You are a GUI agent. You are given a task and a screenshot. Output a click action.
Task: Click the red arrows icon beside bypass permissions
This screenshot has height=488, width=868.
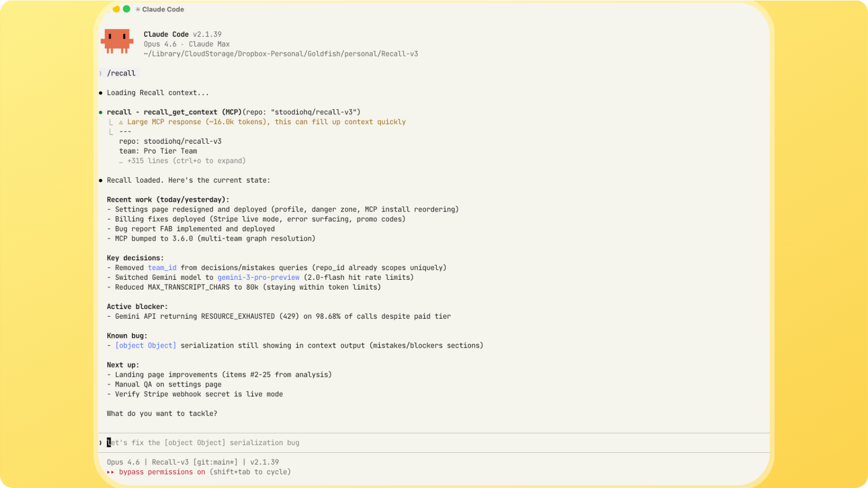(x=111, y=472)
